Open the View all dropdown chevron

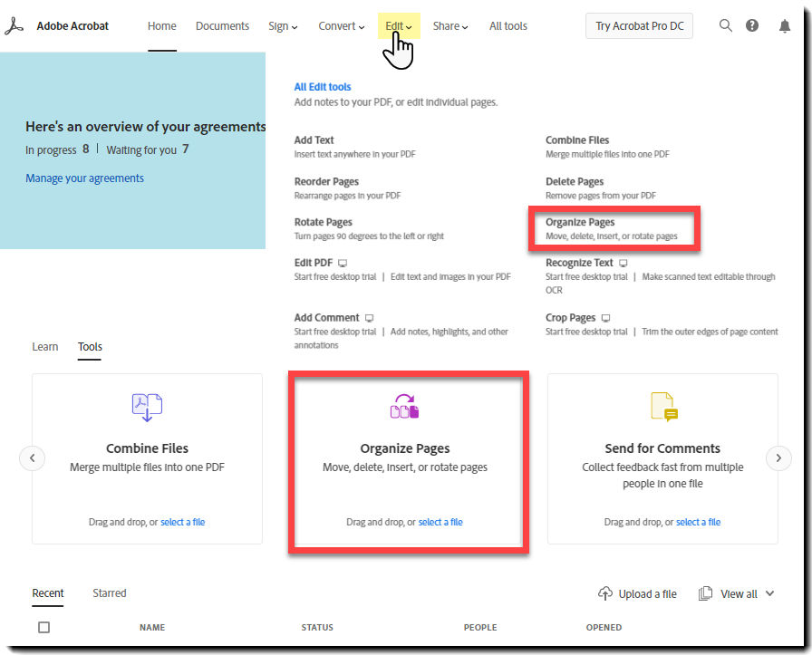pyautogui.click(x=769, y=593)
